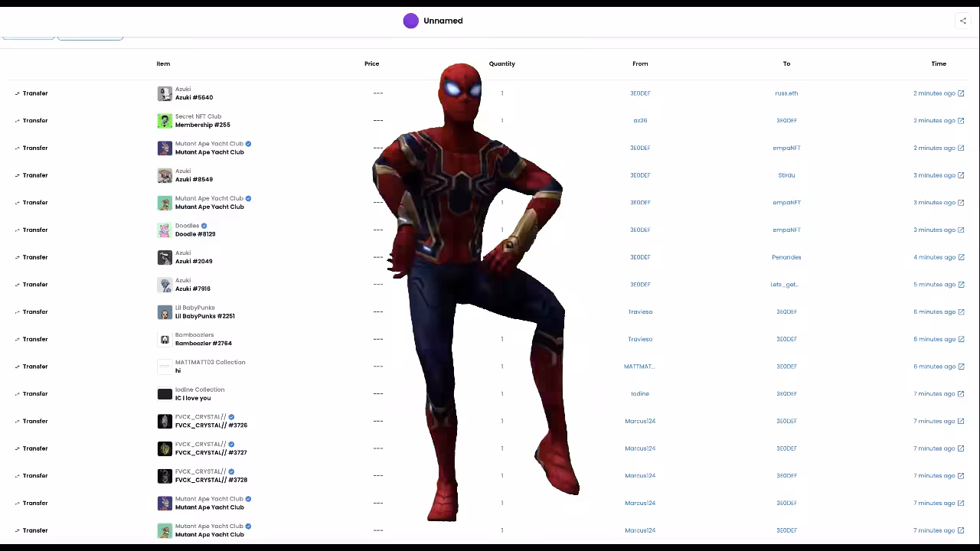Image resolution: width=980 pixels, height=551 pixels.
Task: Open Marcus124 sender in FVCK_CRYSTAL// #3726 row
Action: tap(640, 422)
